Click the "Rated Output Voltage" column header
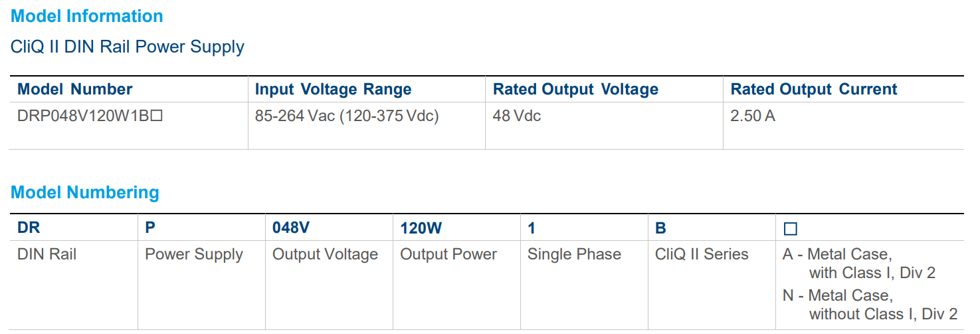Screen dimensions: 980x334 pos(575,89)
